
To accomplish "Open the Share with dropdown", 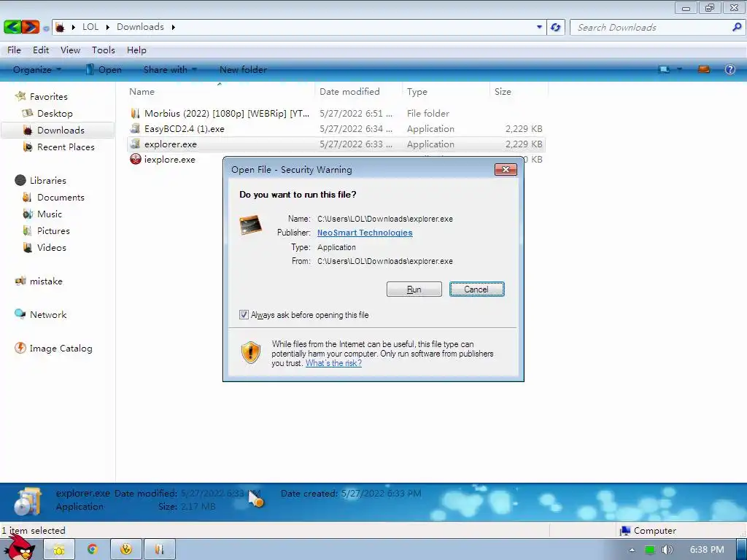I will (170, 69).
